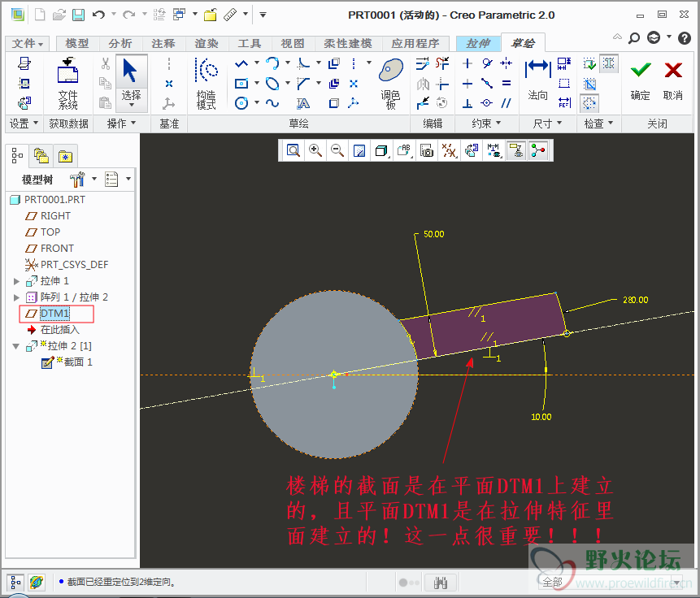Click the perpendicular constraint icon
The height and width of the screenshot is (598, 700).
[x=467, y=103]
